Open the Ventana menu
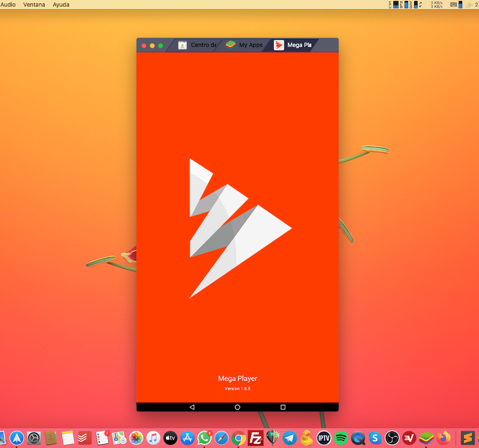Viewport: 479px width, 448px height. (34, 5)
